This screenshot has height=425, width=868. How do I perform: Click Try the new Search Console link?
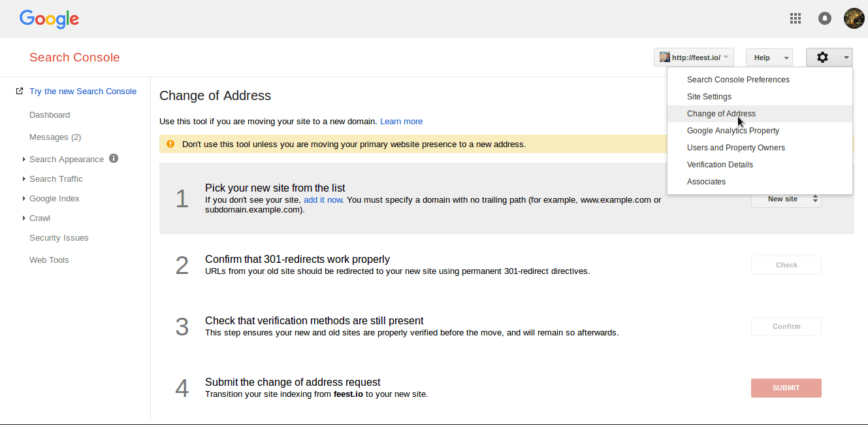tap(83, 91)
